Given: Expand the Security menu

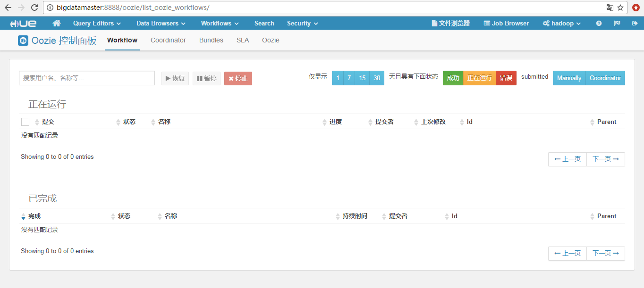Looking at the screenshot, I should (302, 23).
